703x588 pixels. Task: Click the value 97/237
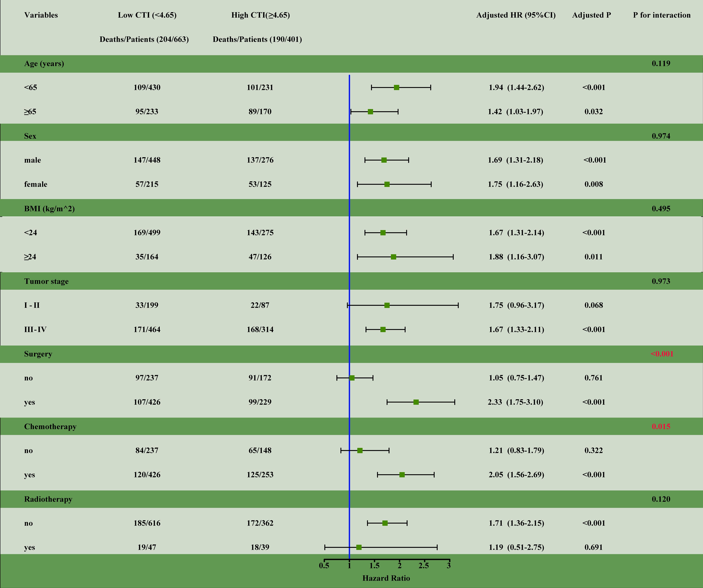tap(147, 378)
